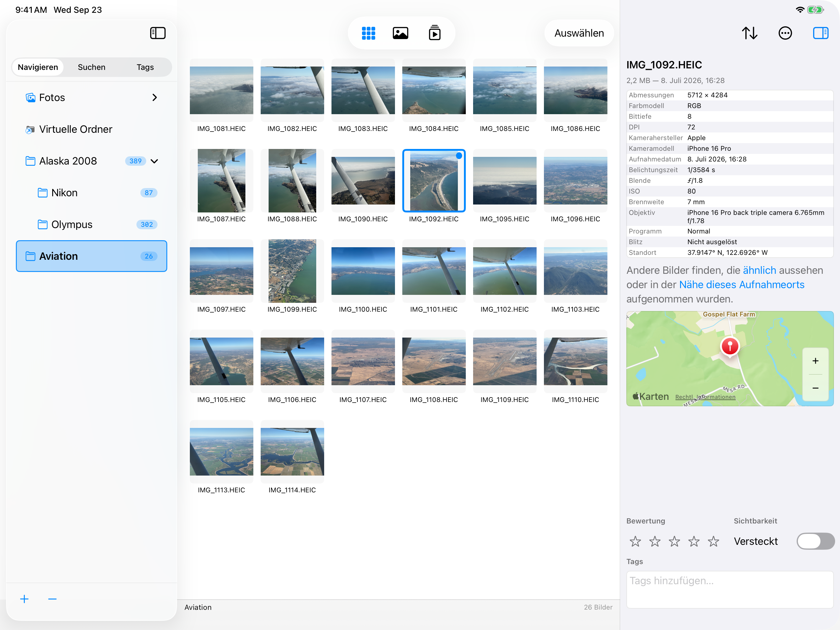This screenshot has width=840, height=630.
Task: Click the Wi-Fi status icon
Action: pos(800,9)
